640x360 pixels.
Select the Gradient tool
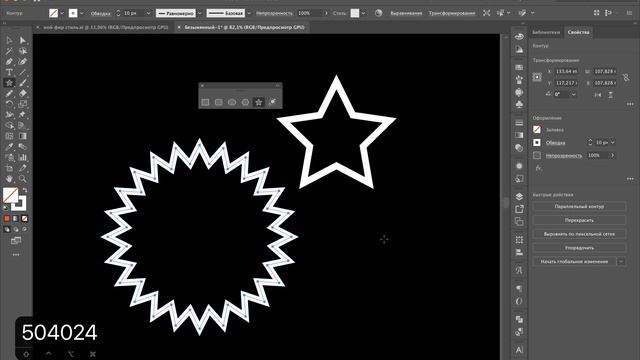pos(23,136)
